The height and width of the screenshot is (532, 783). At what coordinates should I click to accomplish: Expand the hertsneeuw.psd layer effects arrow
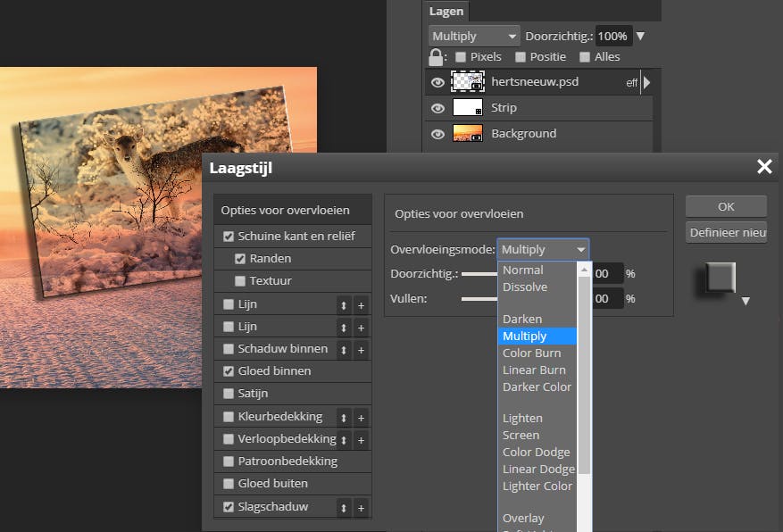(647, 82)
